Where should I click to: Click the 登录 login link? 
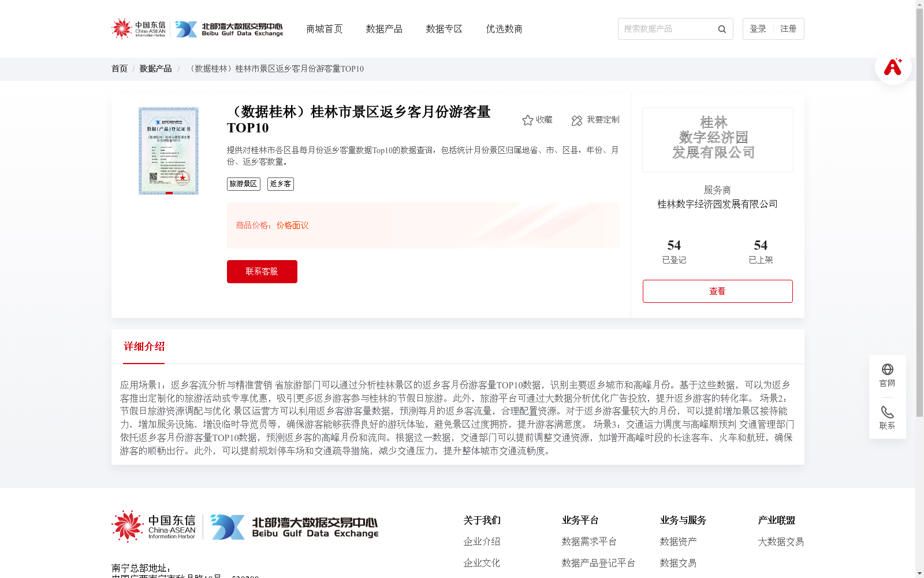pyautogui.click(x=758, y=29)
